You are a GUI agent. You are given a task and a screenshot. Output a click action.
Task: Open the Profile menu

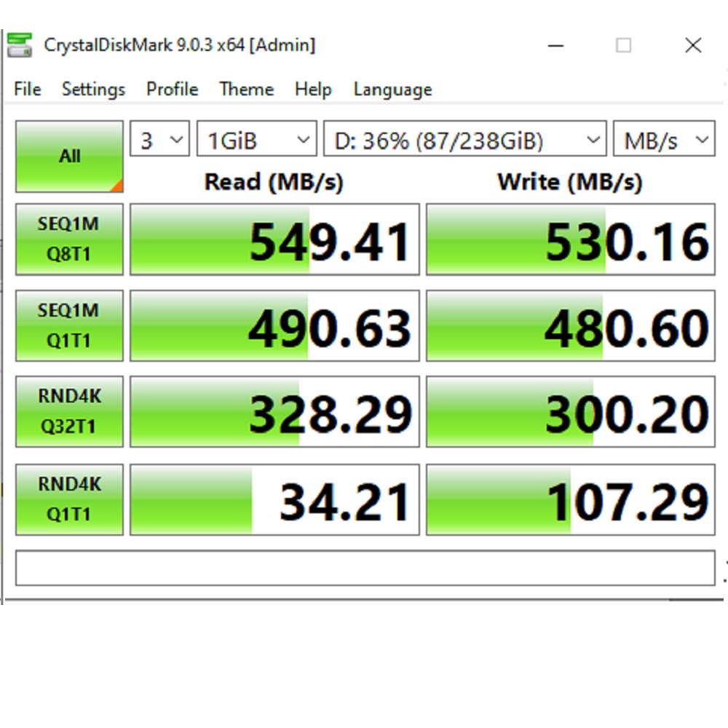click(172, 89)
